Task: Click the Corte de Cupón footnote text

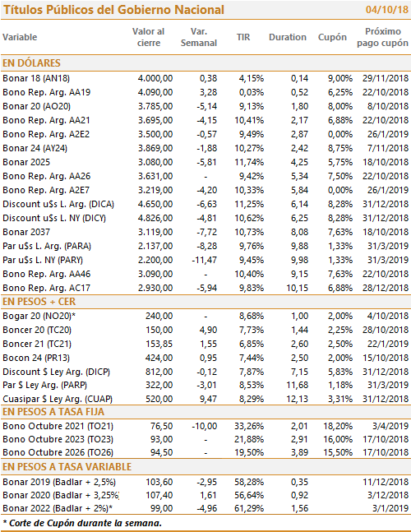Action: coord(82,523)
